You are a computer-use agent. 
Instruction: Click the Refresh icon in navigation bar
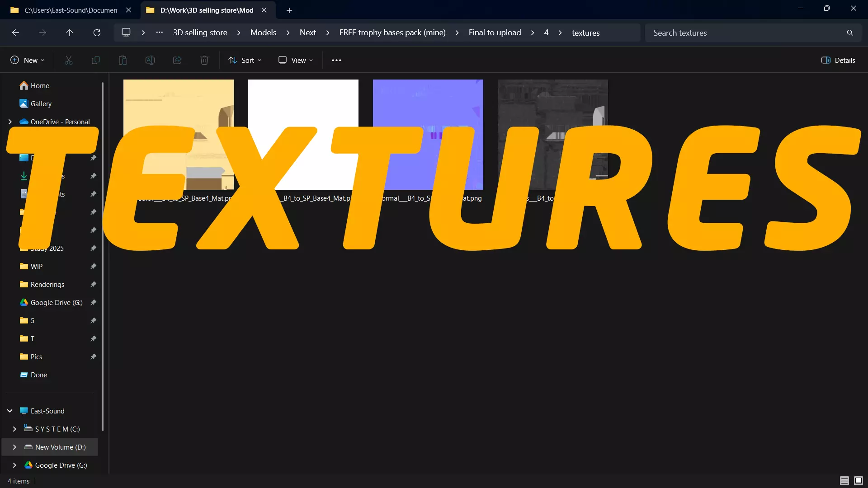click(97, 33)
